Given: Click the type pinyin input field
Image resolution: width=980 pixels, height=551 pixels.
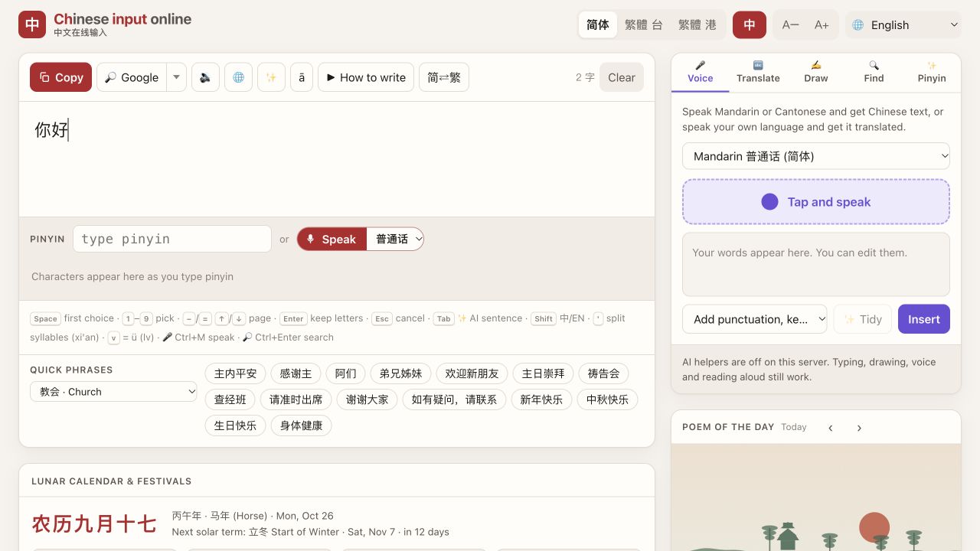Looking at the screenshot, I should (172, 239).
